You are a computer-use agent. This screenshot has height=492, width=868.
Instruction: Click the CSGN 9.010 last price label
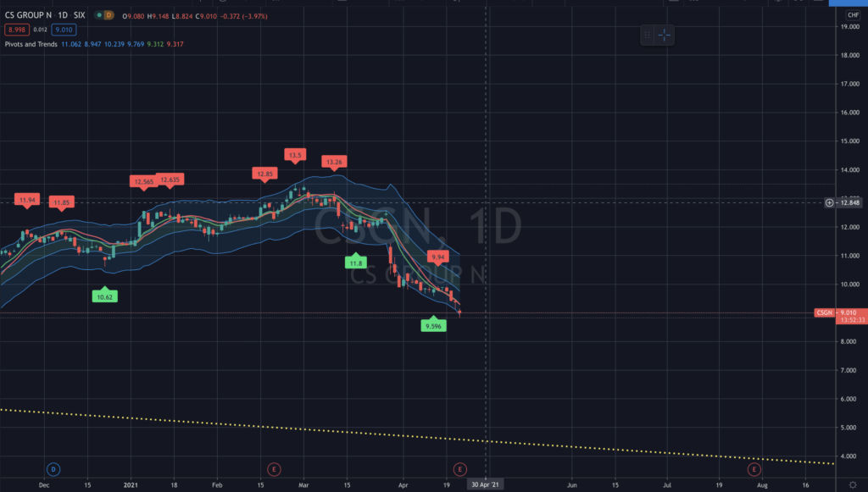pyautogui.click(x=841, y=312)
